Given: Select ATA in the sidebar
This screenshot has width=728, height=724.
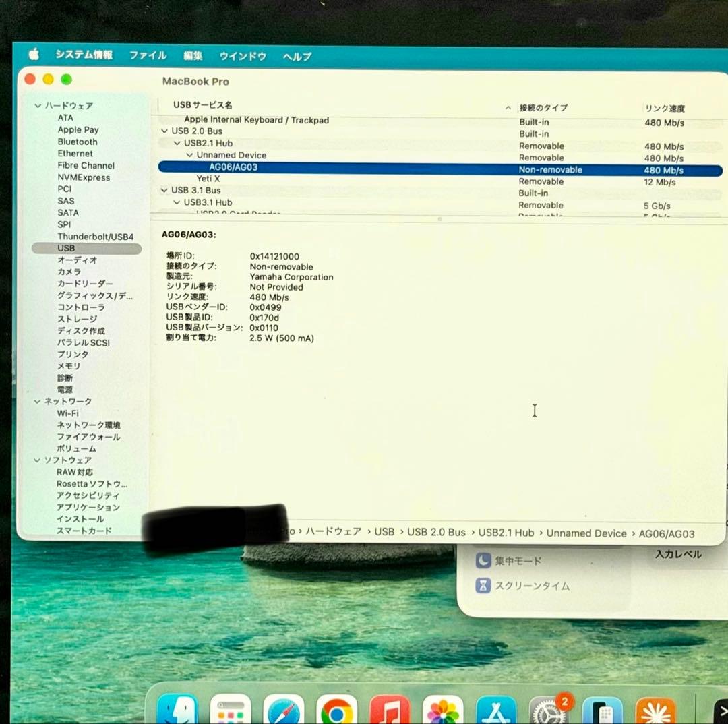Looking at the screenshot, I should click(x=65, y=118).
